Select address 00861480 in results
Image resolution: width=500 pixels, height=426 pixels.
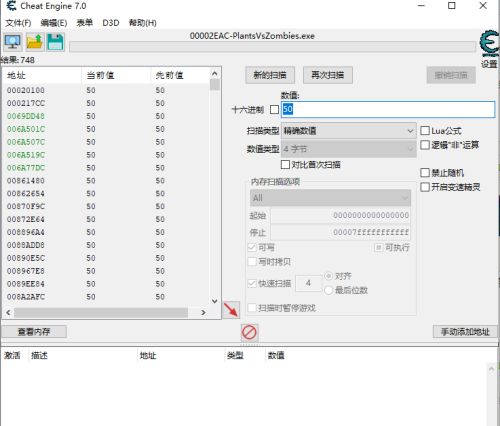pyautogui.click(x=26, y=181)
